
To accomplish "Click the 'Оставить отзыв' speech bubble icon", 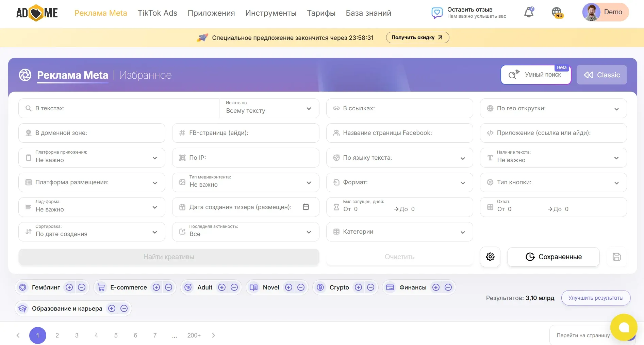I will click(437, 13).
